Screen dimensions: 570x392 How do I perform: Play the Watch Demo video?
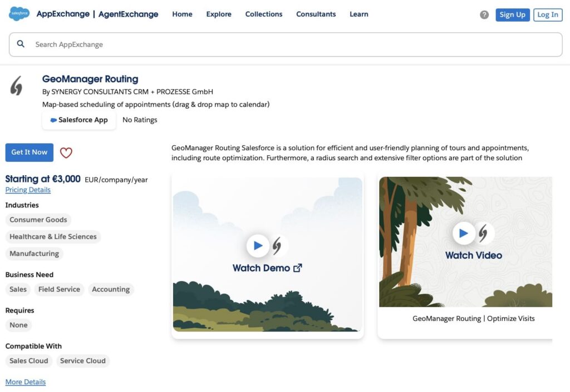click(258, 246)
